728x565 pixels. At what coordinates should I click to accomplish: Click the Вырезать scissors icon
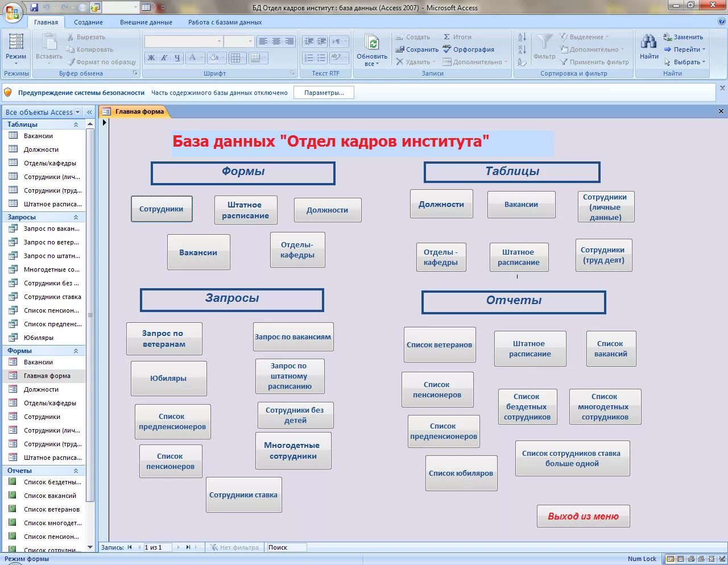(x=71, y=37)
